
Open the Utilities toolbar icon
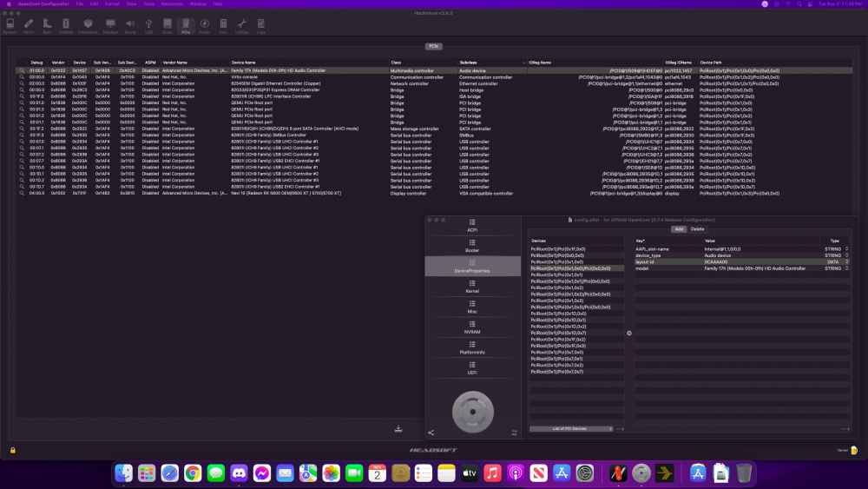(x=242, y=26)
